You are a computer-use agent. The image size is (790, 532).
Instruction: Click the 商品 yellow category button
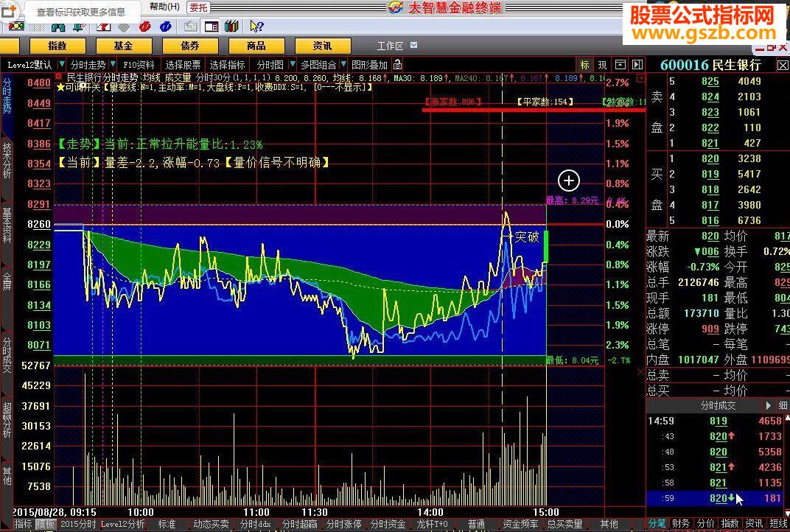pos(256,46)
